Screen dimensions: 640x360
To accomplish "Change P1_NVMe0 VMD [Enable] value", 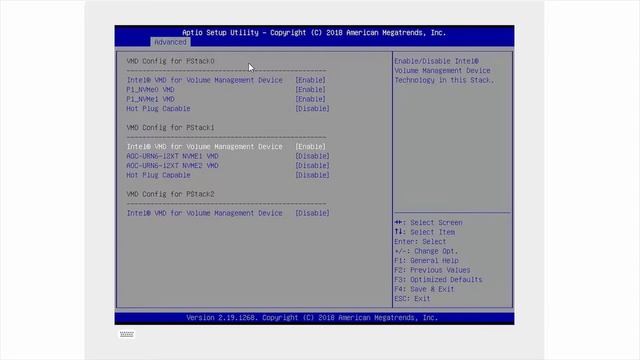I will 310,89.
